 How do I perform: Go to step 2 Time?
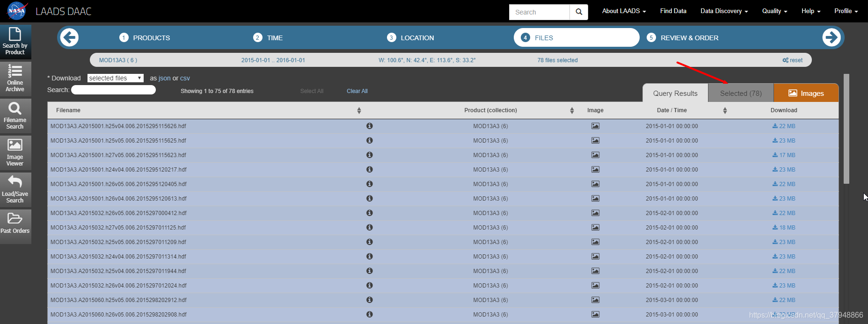[268, 37]
